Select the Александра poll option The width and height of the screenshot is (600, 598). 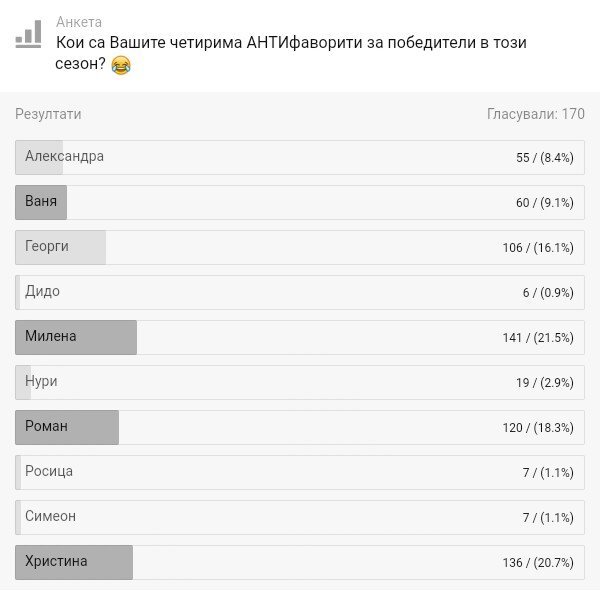tap(300, 157)
